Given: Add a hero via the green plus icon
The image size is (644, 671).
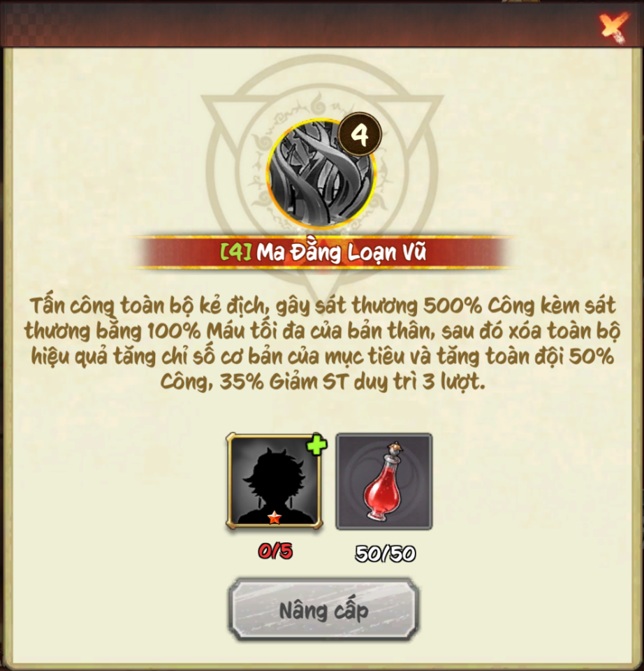Looking at the screenshot, I should click(x=317, y=445).
